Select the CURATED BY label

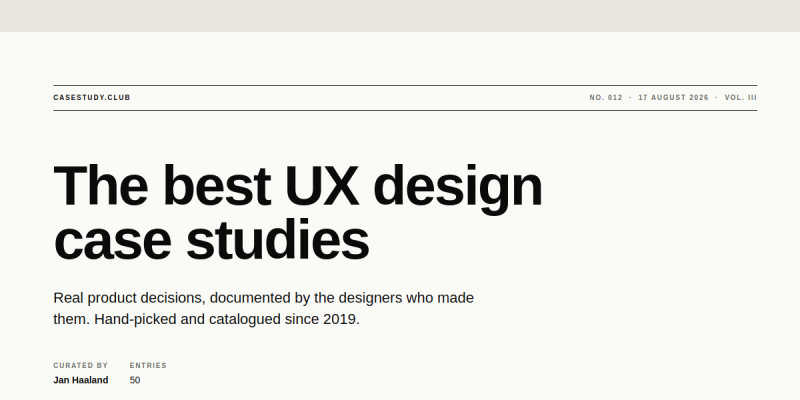(x=81, y=365)
